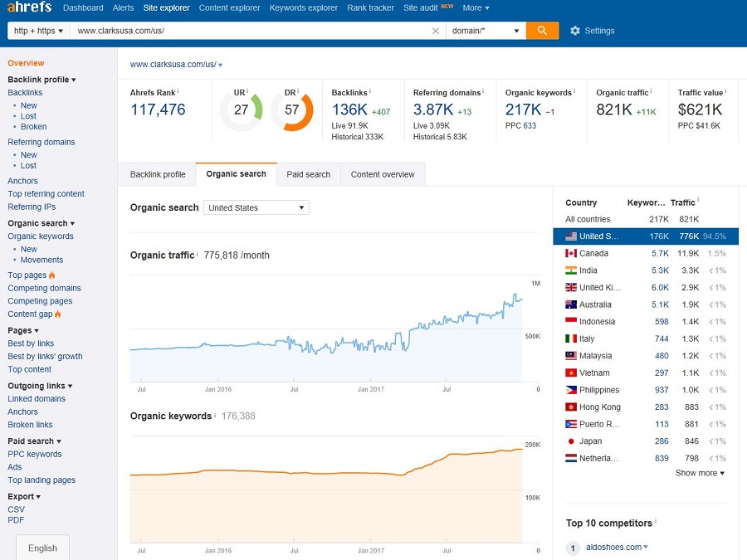Collapse the Backlink profile sidebar section
This screenshot has width=747, height=560.
(42, 80)
